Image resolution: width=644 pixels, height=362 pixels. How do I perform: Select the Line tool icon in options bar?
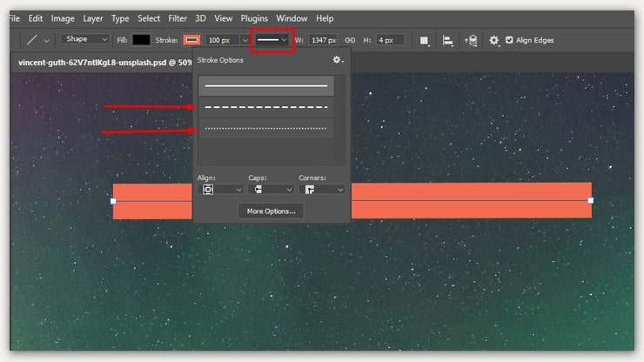click(x=31, y=40)
